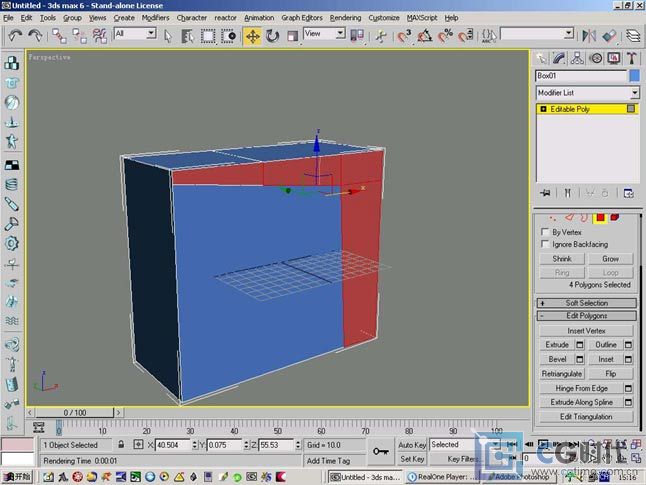Image resolution: width=646 pixels, height=485 pixels.
Task: Click the X coordinate spinner arrows
Action: pos(194,445)
